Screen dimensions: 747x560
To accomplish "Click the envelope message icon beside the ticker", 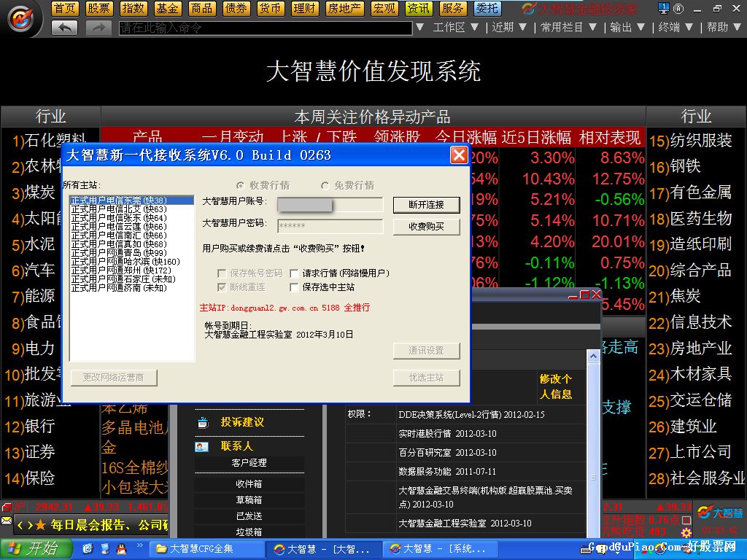I will click(6, 520).
